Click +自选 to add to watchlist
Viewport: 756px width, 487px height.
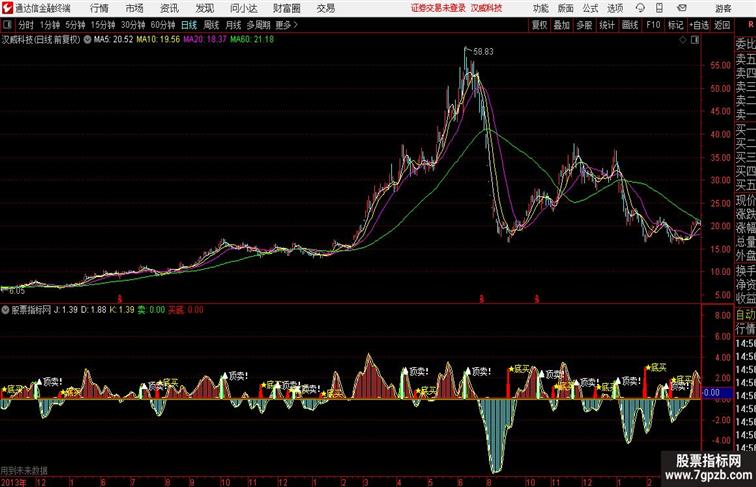[x=699, y=25]
